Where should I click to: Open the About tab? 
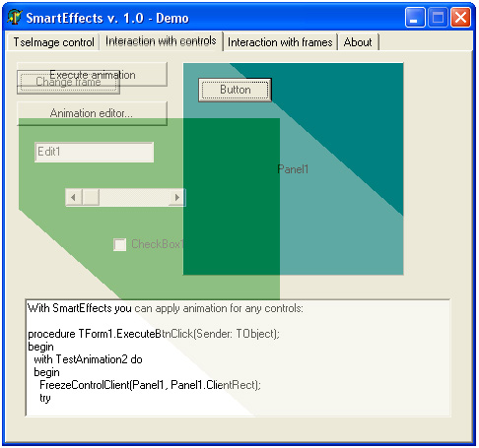358,42
